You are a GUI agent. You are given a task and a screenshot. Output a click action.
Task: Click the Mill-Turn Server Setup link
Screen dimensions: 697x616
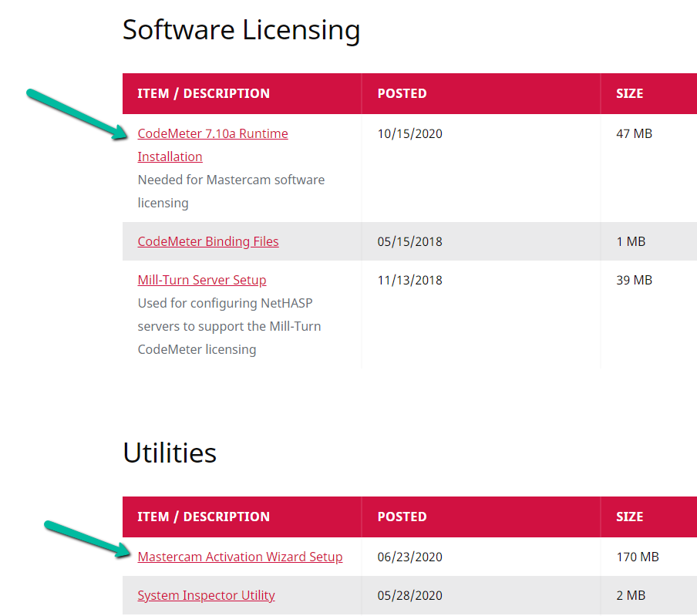(x=202, y=280)
